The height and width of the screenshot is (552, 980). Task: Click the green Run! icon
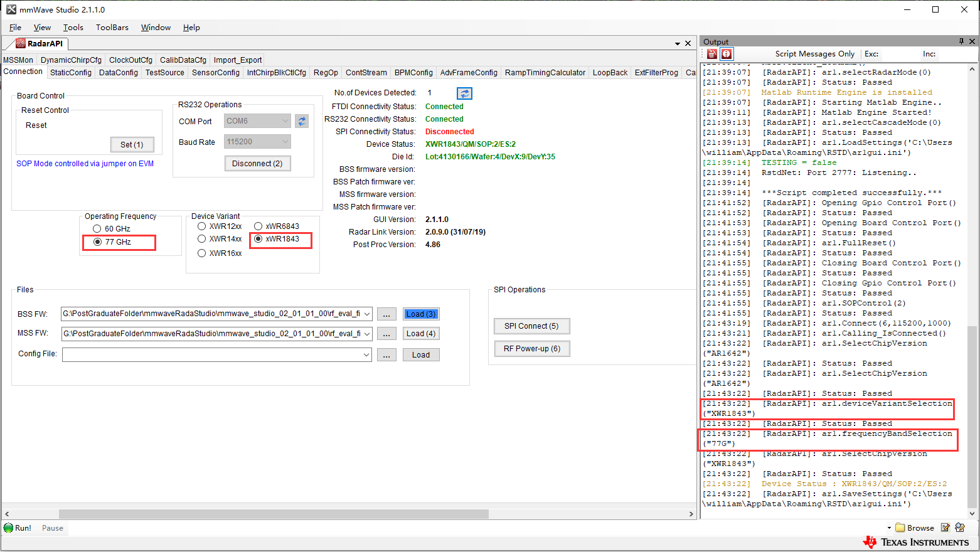[8, 528]
